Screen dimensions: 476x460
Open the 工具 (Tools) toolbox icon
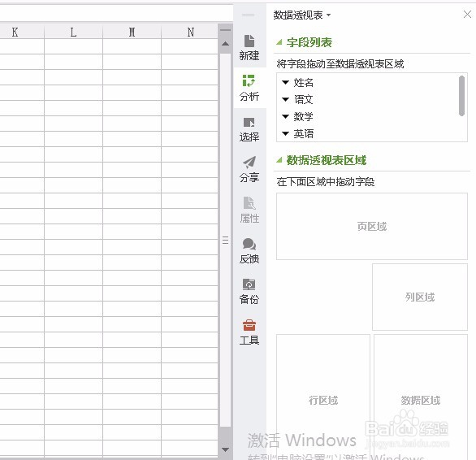(249, 332)
